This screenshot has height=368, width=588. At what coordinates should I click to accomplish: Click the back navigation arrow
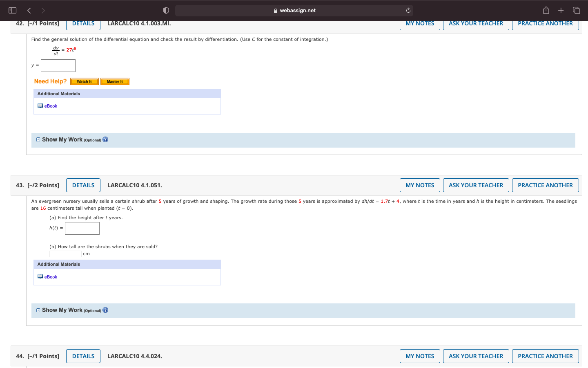click(29, 10)
